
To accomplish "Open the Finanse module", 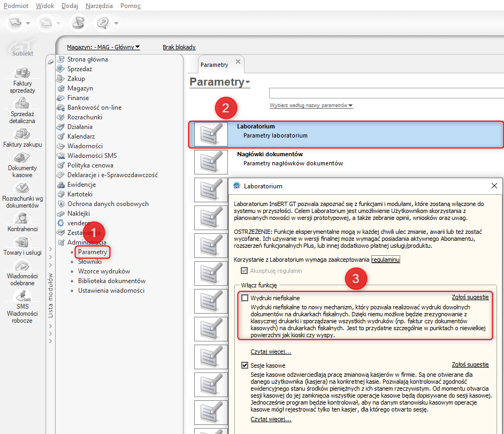I will coord(78,98).
